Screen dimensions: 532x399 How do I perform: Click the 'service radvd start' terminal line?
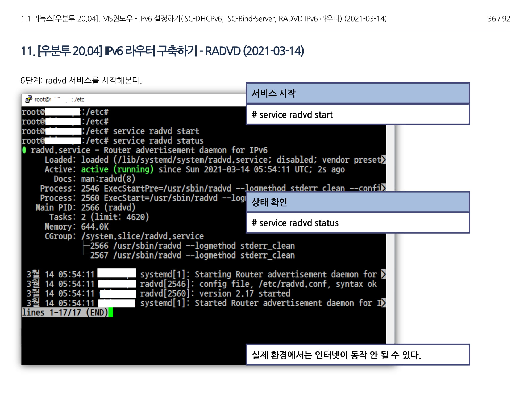[x=156, y=131]
